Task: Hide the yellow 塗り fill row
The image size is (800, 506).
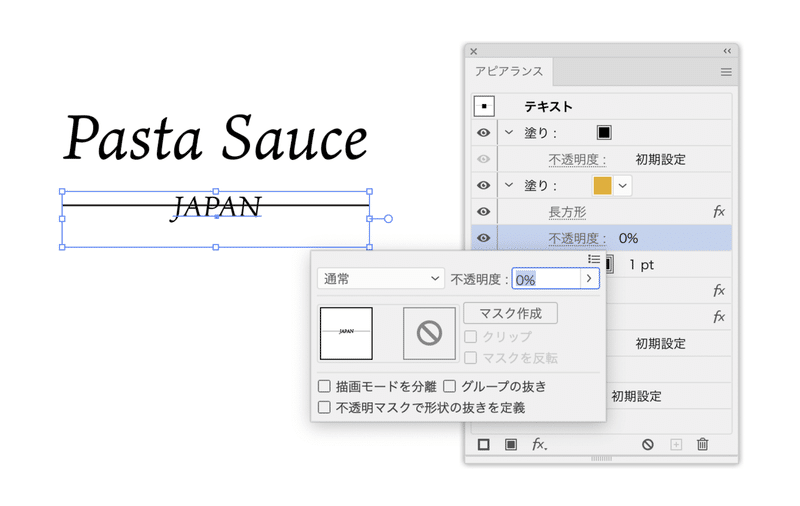Action: pos(483,185)
